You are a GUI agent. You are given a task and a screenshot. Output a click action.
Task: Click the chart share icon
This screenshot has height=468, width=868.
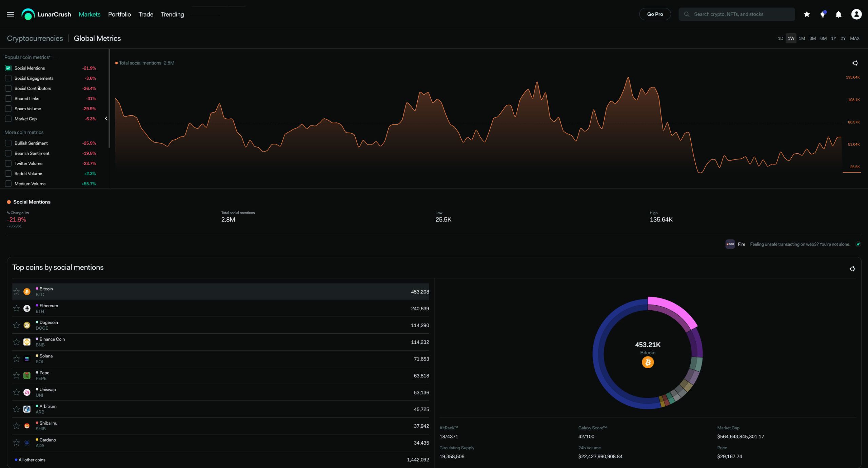pos(855,63)
